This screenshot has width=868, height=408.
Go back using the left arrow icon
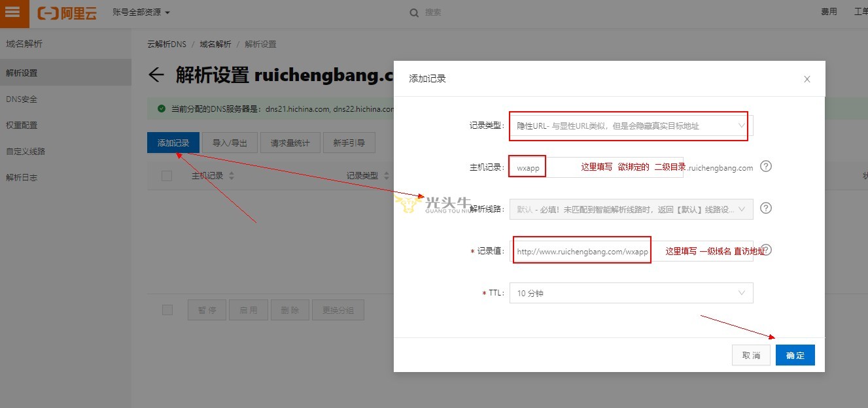[156, 75]
